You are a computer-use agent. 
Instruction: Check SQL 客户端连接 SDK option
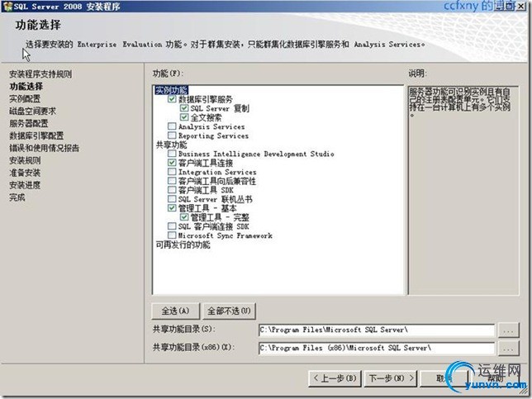[x=172, y=226]
